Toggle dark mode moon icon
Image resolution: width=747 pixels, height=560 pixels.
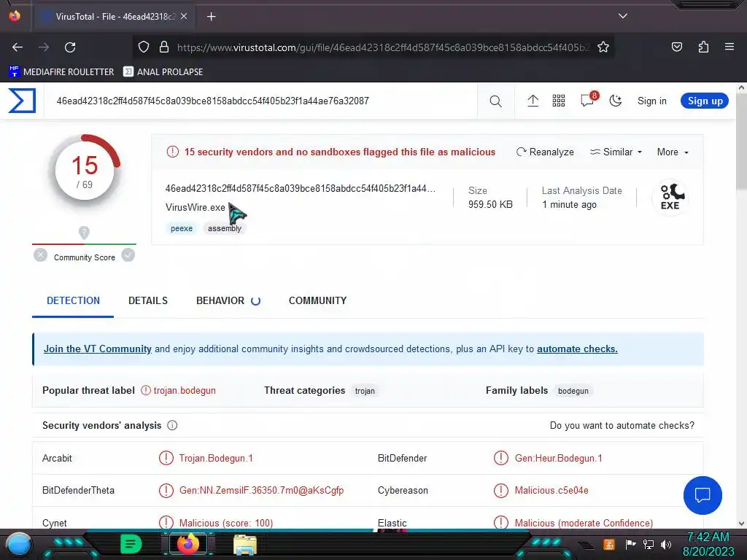[x=616, y=101]
